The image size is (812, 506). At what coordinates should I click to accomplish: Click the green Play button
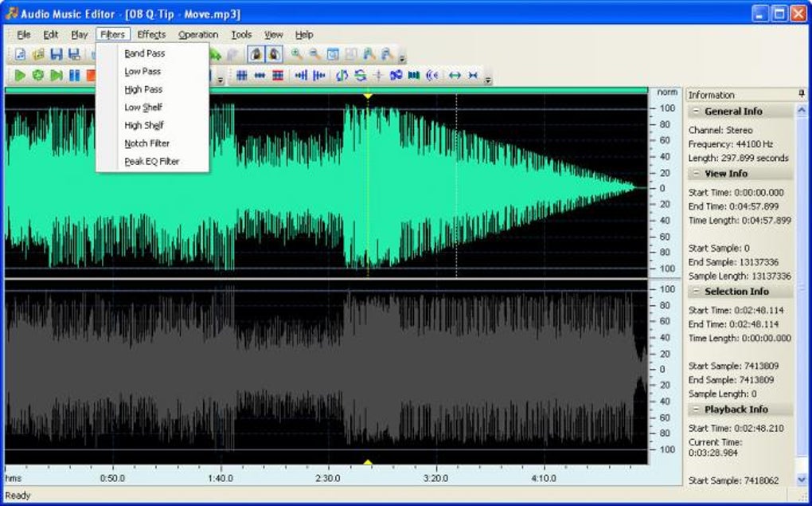20,76
